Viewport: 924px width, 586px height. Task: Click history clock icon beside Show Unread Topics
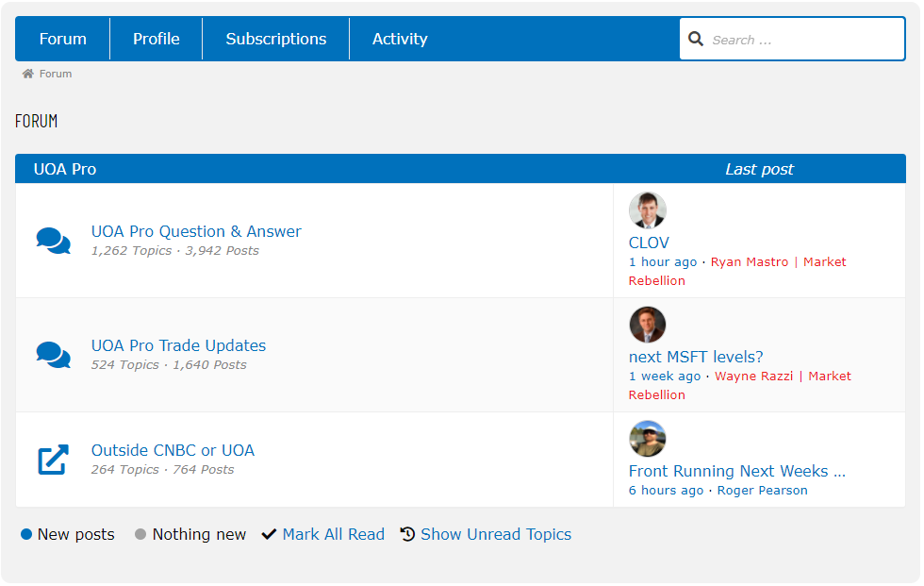[x=407, y=533]
